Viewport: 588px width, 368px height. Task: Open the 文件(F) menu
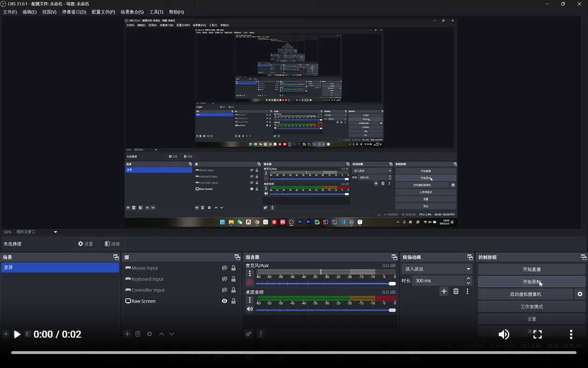pos(10,12)
